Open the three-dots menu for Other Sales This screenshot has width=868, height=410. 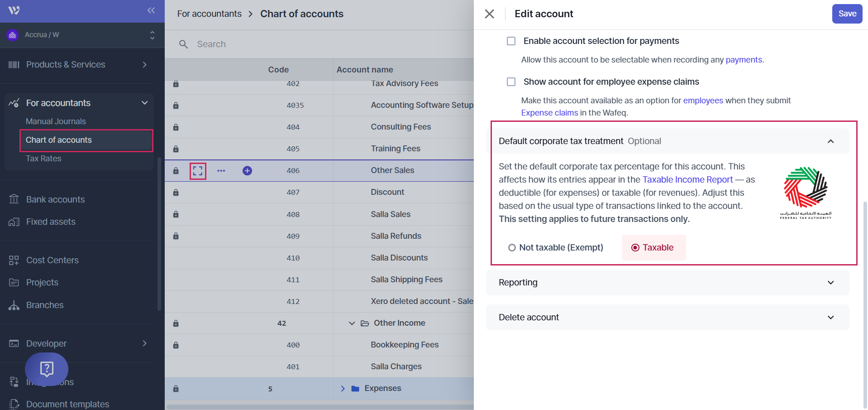click(x=221, y=171)
